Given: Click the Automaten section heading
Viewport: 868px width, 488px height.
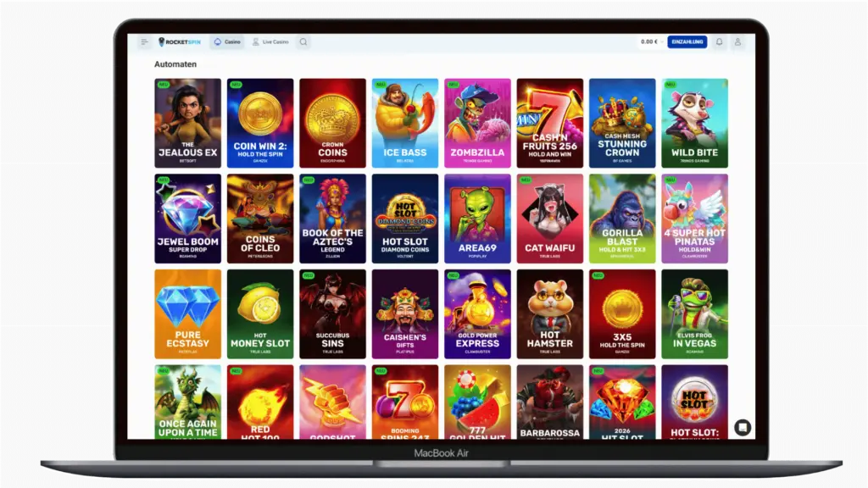Looking at the screenshot, I should pos(175,64).
